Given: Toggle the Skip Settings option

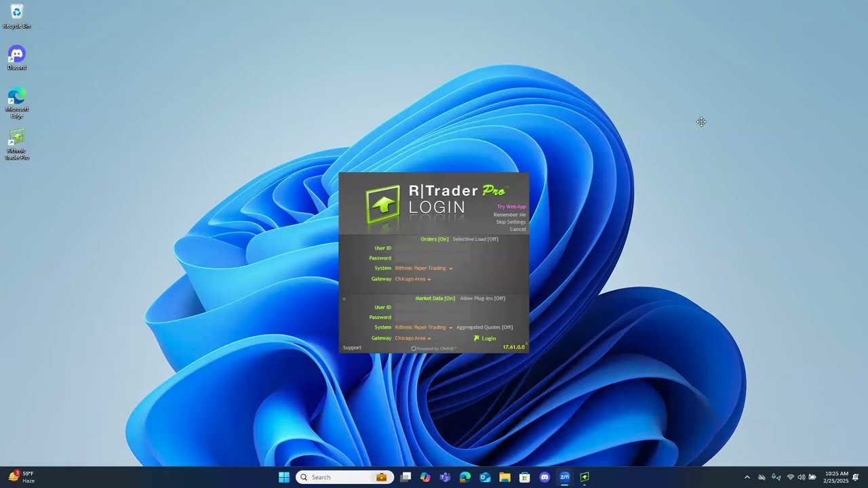Looking at the screenshot, I should point(511,222).
